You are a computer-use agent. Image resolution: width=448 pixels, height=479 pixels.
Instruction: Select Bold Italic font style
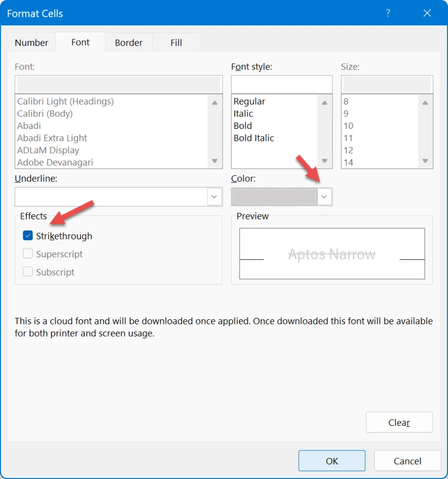click(x=254, y=138)
